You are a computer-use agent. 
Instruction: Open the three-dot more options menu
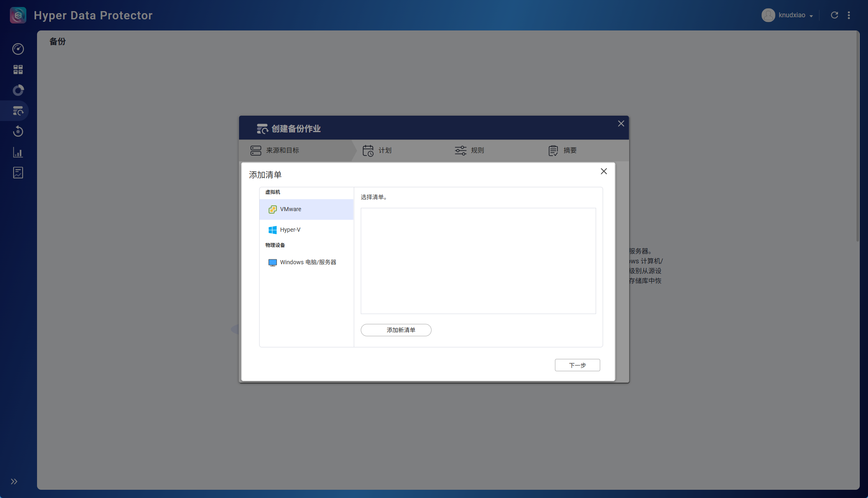tap(849, 15)
